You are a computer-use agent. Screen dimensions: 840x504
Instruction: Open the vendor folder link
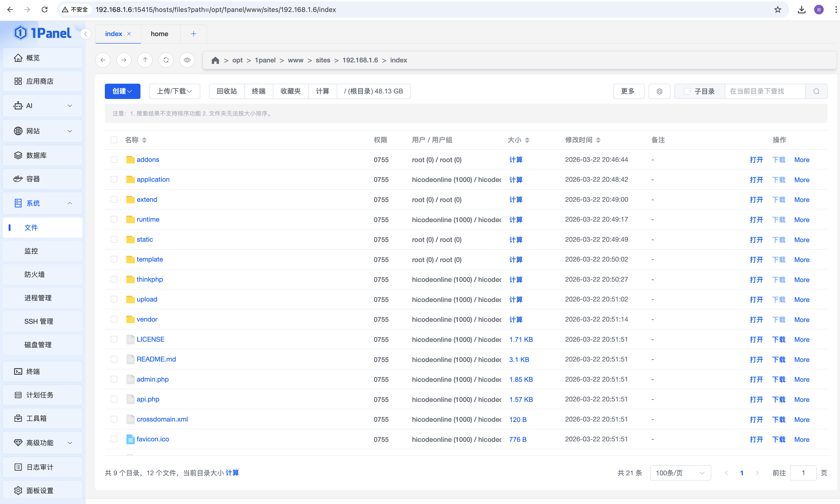(x=147, y=319)
